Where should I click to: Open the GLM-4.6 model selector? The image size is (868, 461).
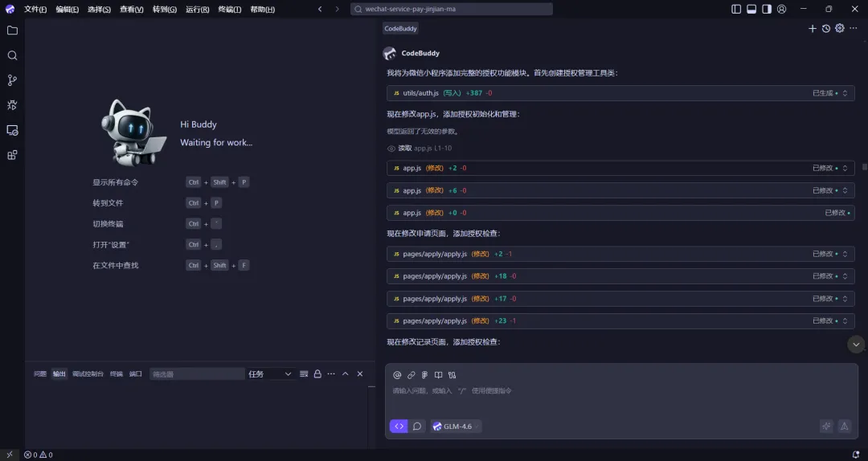pos(457,426)
